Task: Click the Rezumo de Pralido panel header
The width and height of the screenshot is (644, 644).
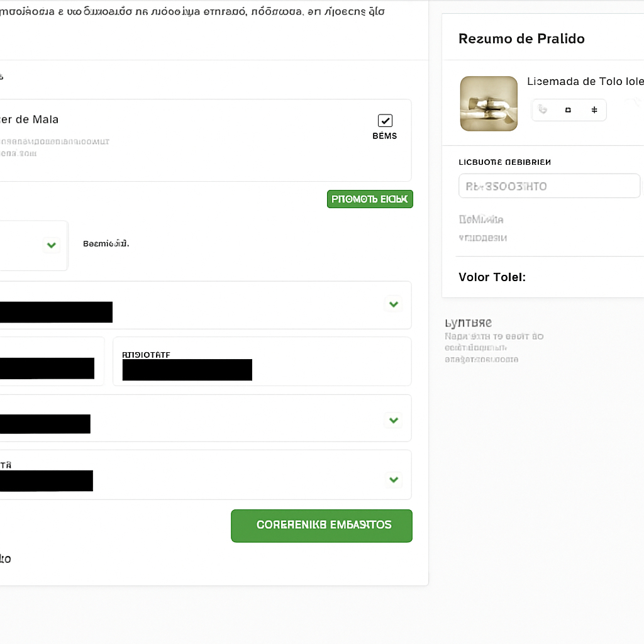Action: [x=521, y=38]
